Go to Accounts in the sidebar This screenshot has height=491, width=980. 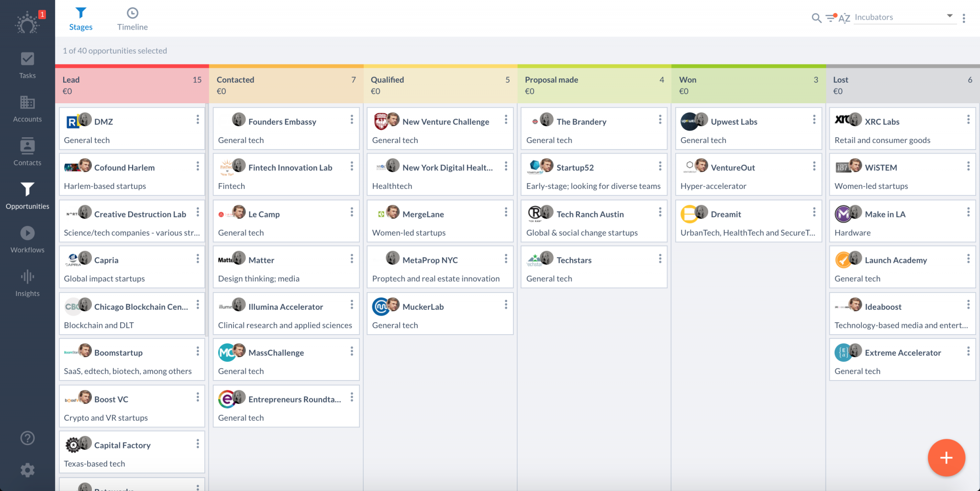(27, 109)
